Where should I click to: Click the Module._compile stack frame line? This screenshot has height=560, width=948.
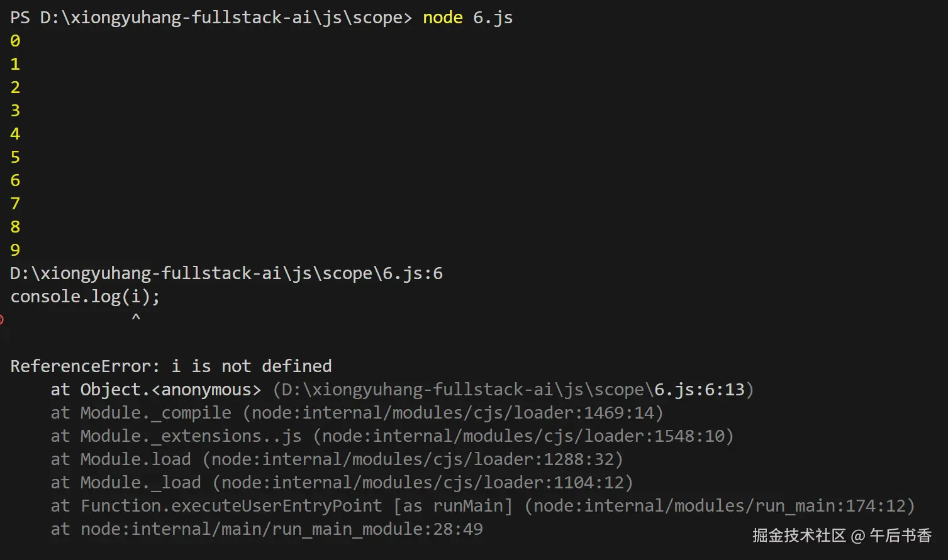(356, 413)
